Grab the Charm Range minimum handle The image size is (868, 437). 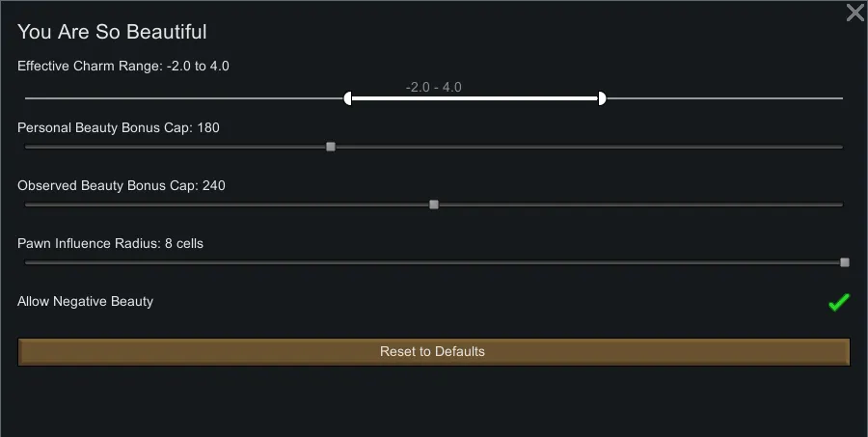pos(348,98)
